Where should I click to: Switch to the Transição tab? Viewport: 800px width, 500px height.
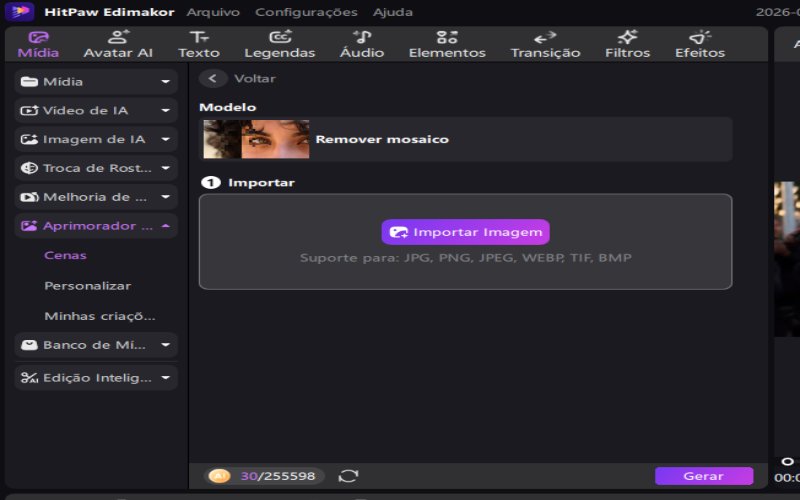pos(545,44)
